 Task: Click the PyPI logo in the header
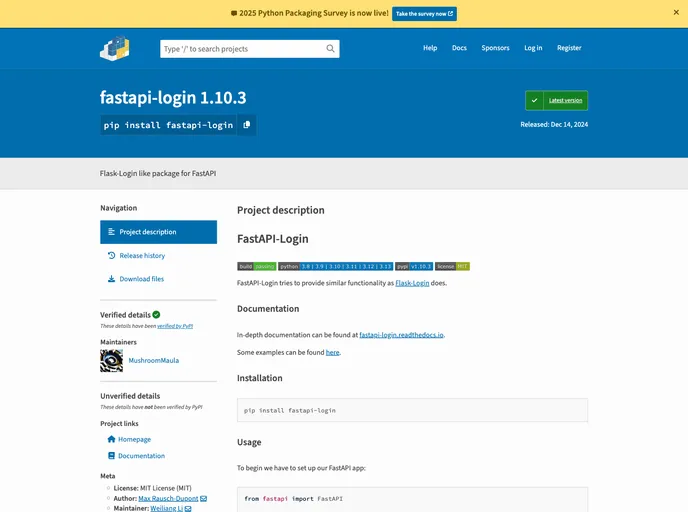point(115,48)
